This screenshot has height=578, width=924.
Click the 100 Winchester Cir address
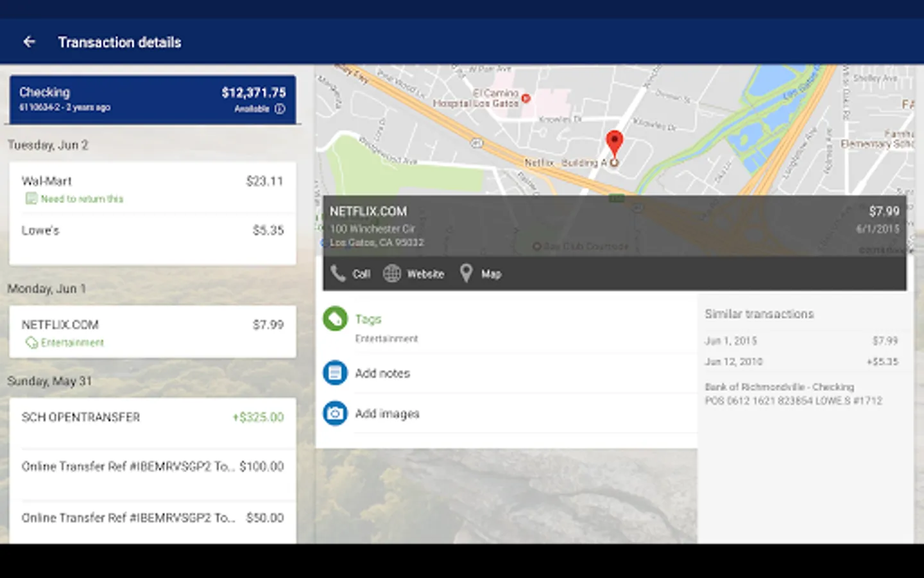tap(373, 229)
